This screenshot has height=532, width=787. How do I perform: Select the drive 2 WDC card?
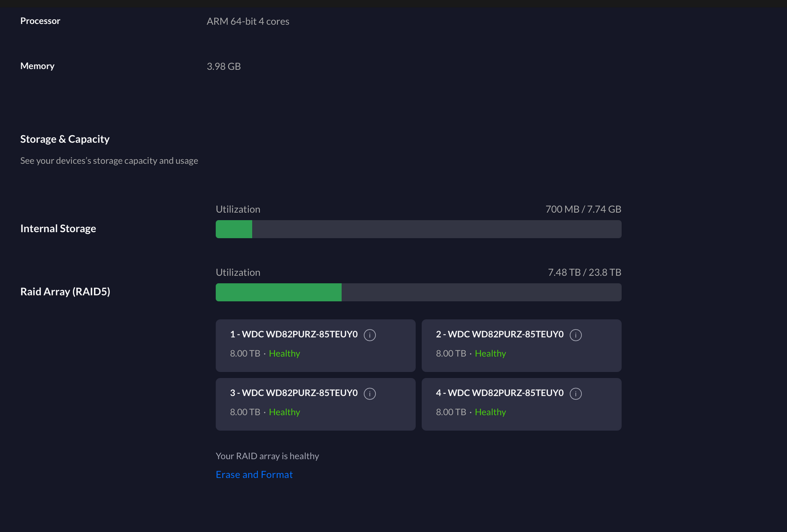tap(521, 345)
